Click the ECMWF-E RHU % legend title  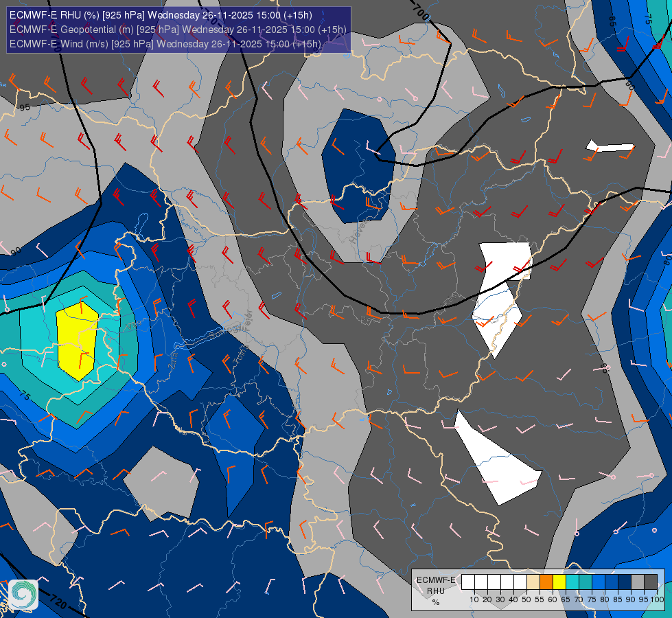coord(436,591)
